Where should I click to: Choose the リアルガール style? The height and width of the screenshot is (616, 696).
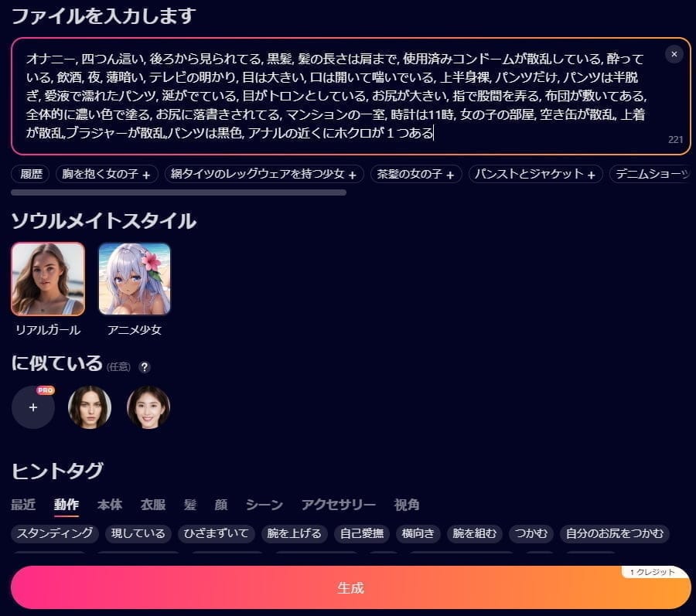48,279
